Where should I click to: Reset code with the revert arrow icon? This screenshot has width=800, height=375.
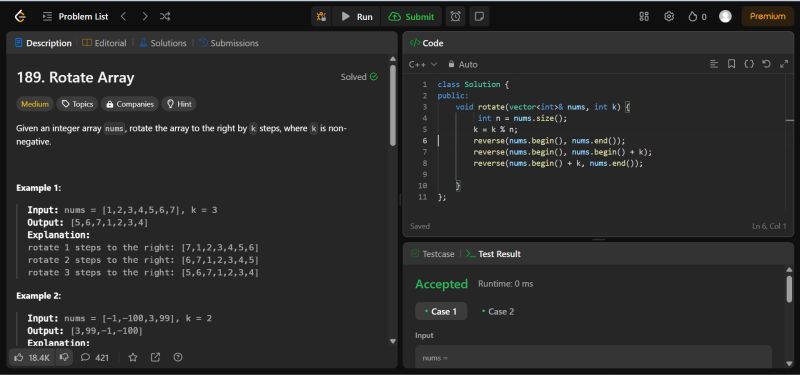point(766,64)
